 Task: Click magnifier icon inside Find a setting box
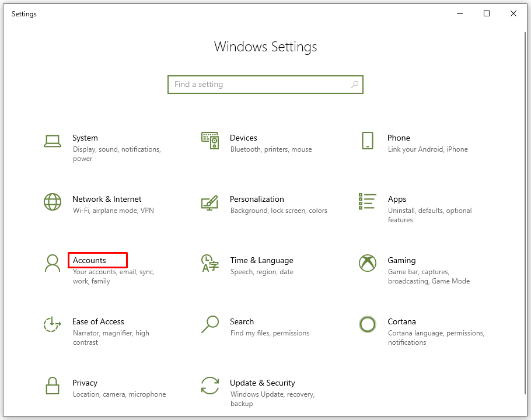355,84
